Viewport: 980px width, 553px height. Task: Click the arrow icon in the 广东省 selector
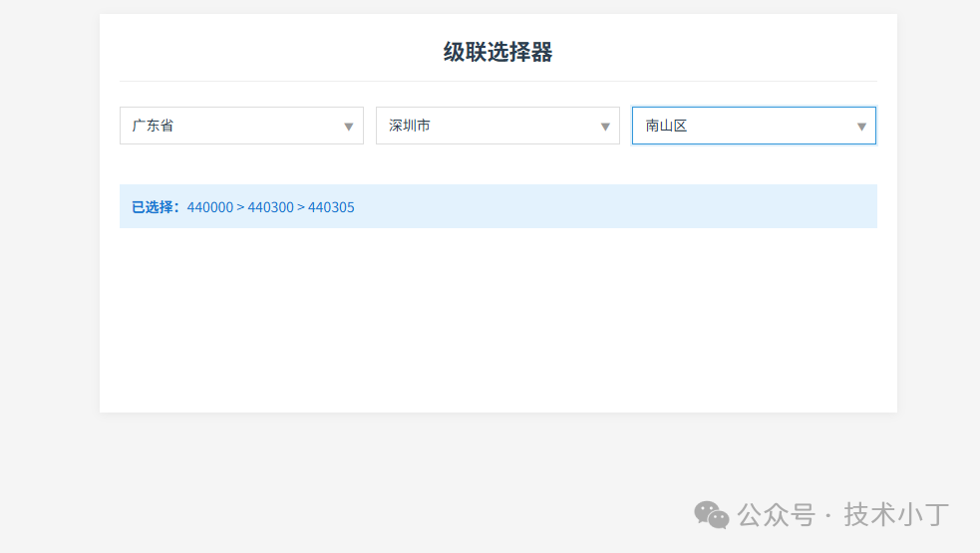349,127
